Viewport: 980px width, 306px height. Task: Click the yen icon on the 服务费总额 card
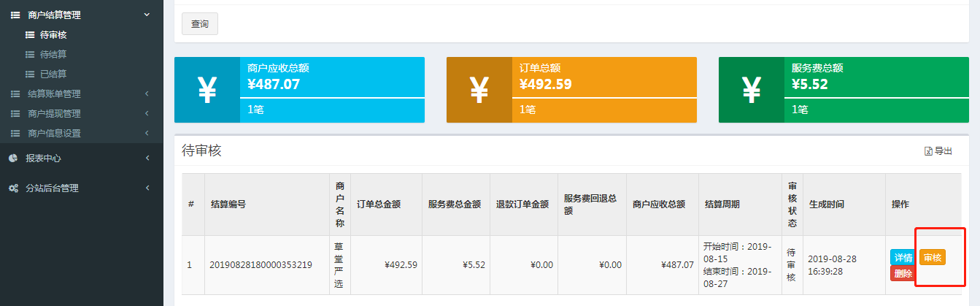752,90
